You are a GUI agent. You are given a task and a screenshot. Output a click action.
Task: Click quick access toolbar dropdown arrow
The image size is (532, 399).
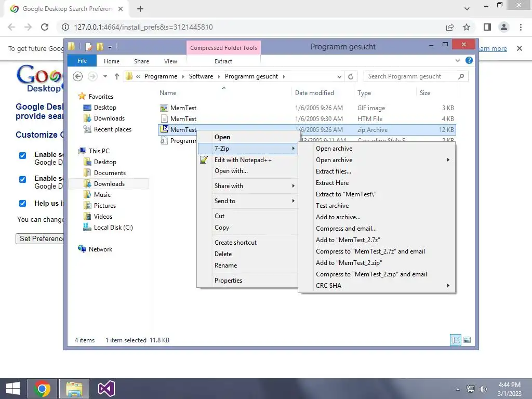tap(110, 47)
